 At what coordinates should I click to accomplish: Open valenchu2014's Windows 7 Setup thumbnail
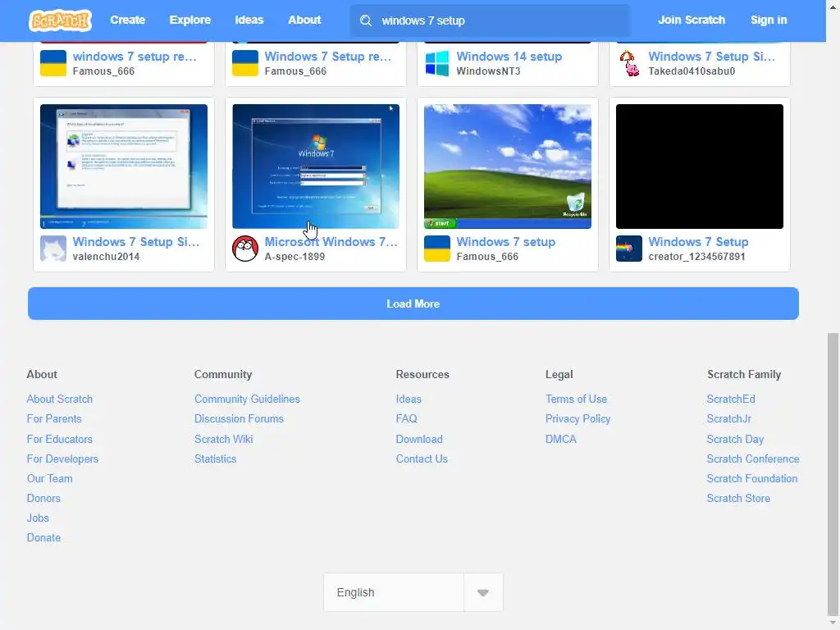point(124,167)
